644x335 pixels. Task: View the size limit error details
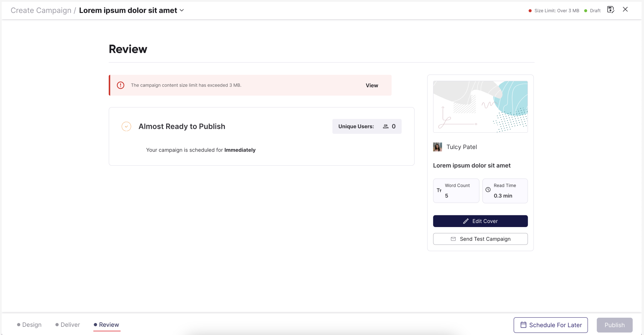click(x=372, y=85)
